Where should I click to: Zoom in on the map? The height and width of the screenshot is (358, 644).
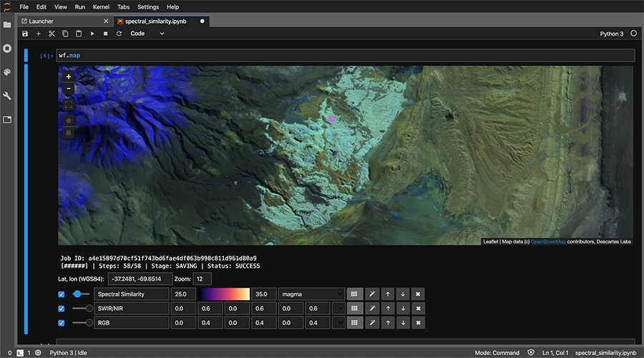69,77
